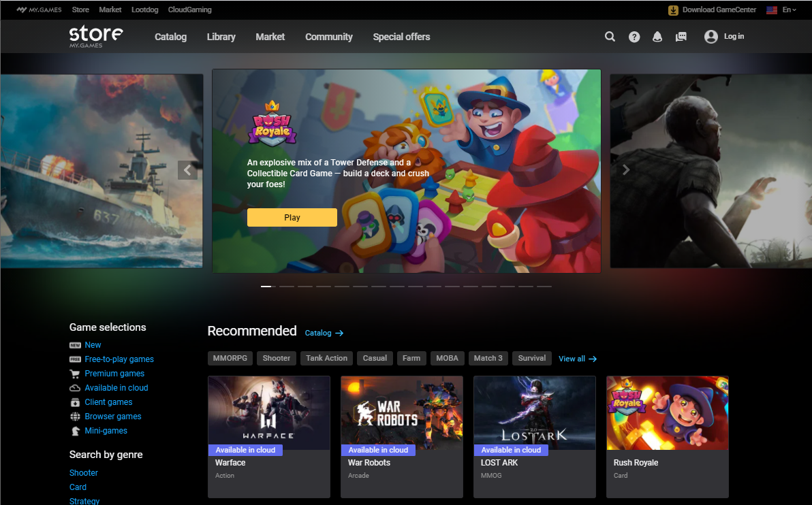Click the user avatar icon

[711, 37]
